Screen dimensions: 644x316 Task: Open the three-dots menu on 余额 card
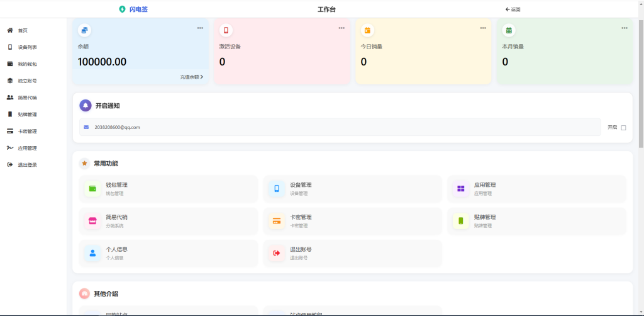pos(200,28)
